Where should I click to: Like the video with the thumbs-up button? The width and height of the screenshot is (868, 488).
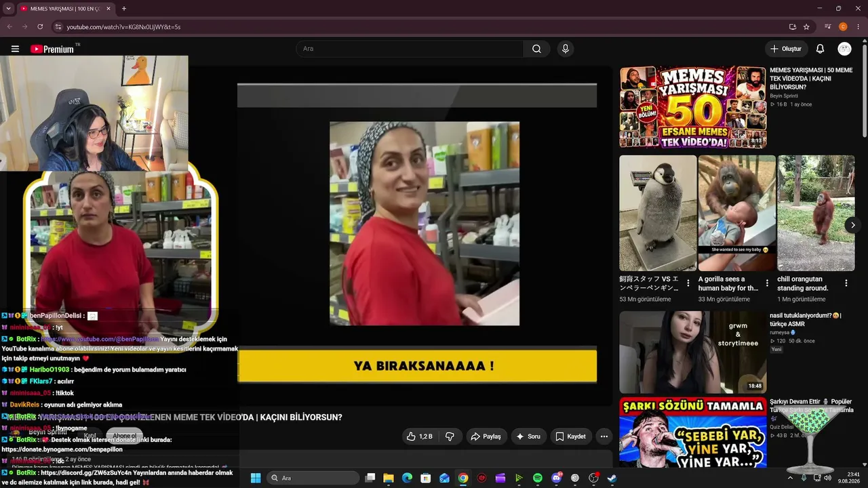click(x=420, y=436)
